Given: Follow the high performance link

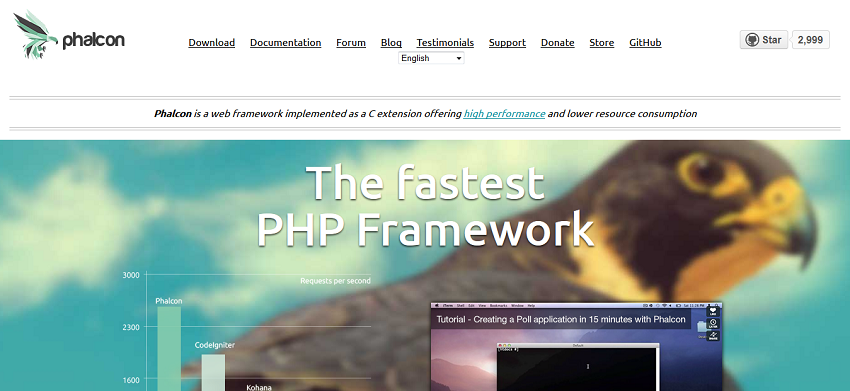Looking at the screenshot, I should 504,113.
